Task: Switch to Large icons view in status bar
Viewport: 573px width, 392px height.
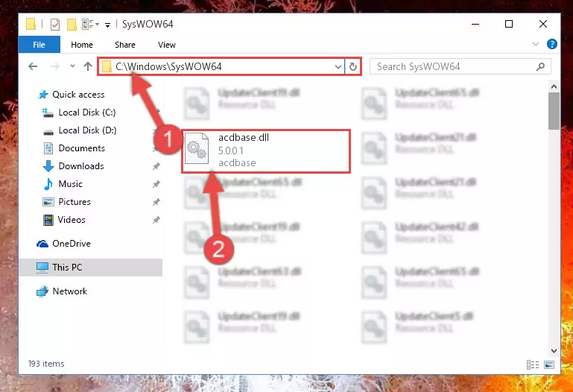Action: [549, 364]
